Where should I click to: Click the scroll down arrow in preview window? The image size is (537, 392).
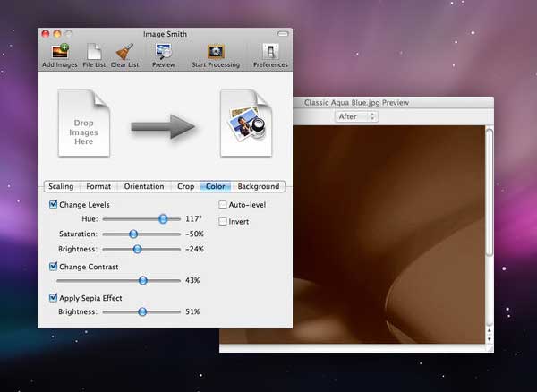(x=490, y=339)
